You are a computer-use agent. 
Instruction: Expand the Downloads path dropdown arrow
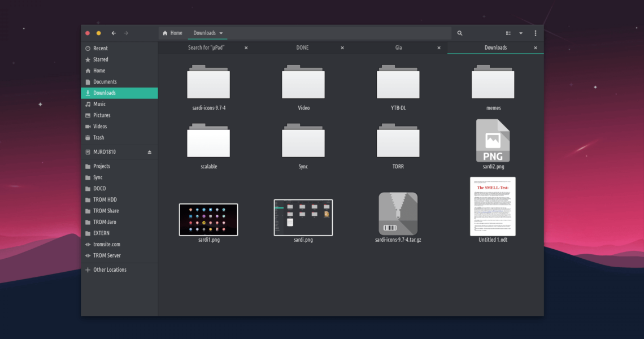click(x=221, y=33)
